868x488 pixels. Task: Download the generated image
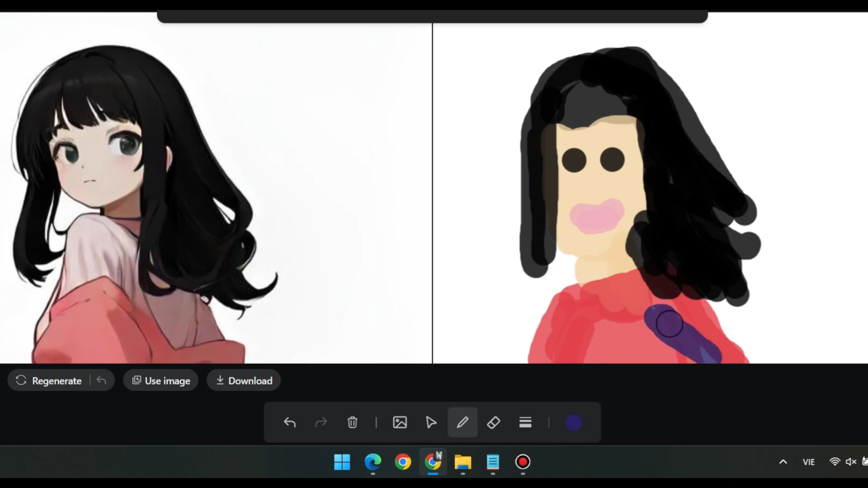click(x=244, y=380)
